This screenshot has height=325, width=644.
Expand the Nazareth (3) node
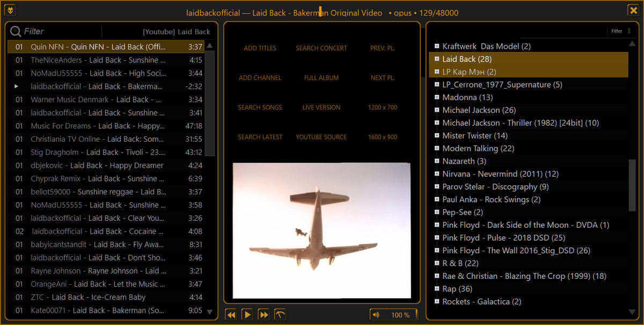437,161
